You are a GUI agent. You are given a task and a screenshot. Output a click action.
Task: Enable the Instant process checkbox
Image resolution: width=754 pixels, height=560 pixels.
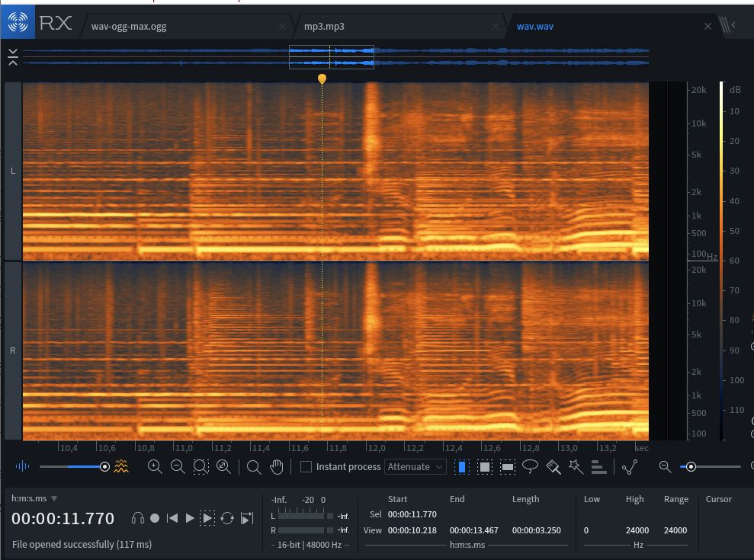306,467
